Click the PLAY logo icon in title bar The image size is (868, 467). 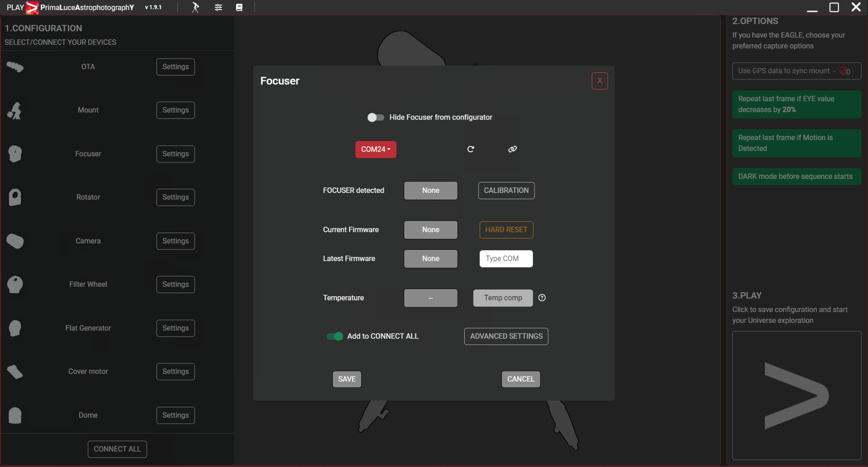32,7
